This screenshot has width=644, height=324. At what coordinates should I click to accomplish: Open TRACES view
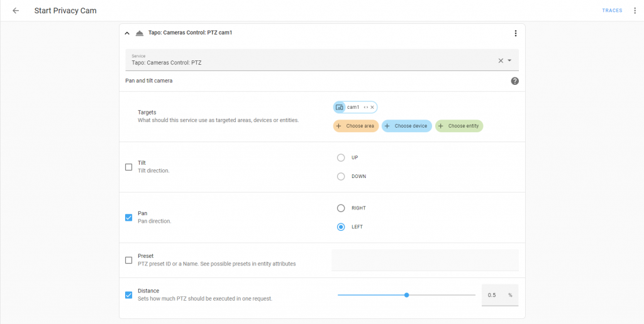point(611,11)
